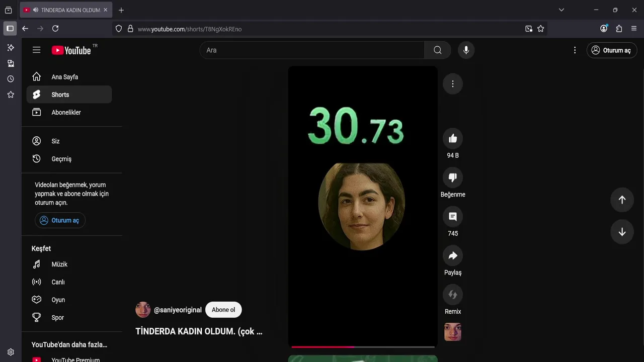Open browser sidebar settings gear
Viewport: 644px width, 362px height.
tap(11, 352)
